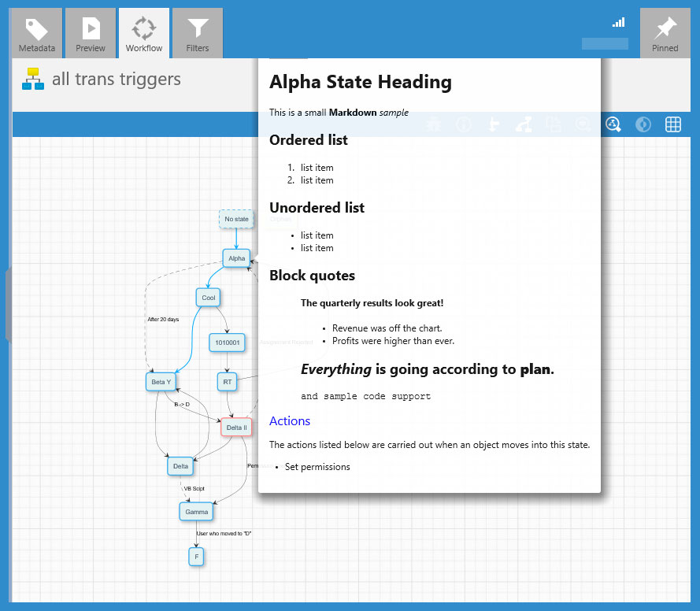Click the all trans triggers title
The height and width of the screenshot is (611, 700).
click(x=117, y=80)
